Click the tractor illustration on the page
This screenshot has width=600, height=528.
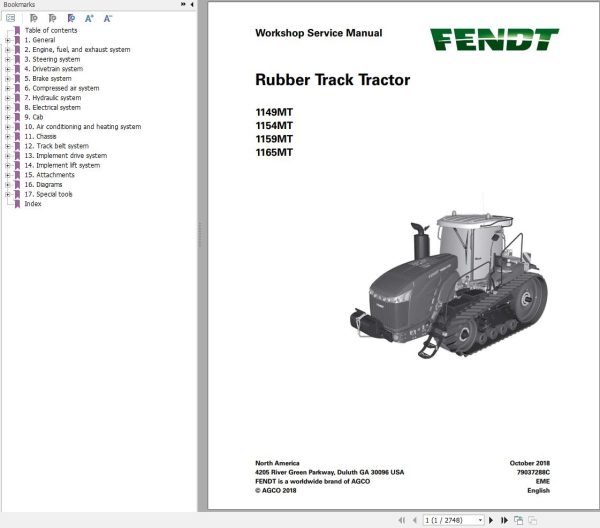pyautogui.click(x=448, y=284)
